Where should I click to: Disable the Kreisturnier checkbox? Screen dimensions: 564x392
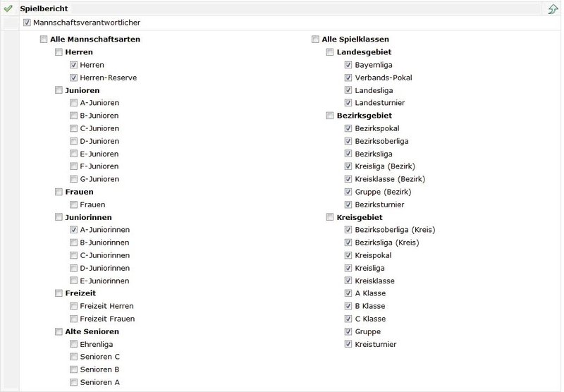tap(348, 344)
